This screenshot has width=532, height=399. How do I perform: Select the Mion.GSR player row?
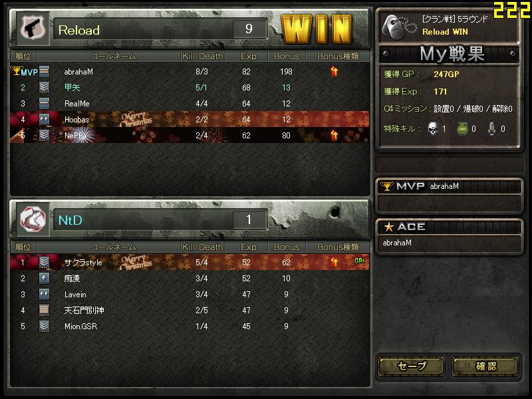190,326
